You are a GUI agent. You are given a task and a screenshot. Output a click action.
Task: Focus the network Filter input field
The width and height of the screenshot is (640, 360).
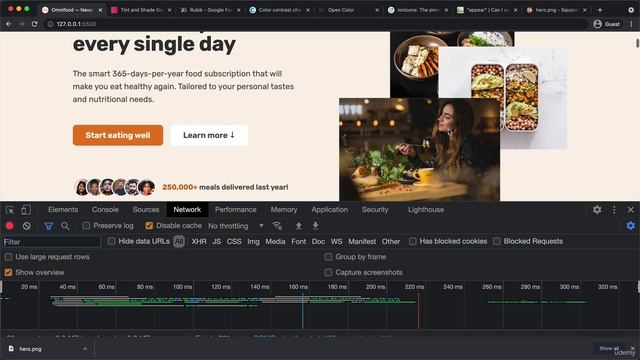click(51, 242)
